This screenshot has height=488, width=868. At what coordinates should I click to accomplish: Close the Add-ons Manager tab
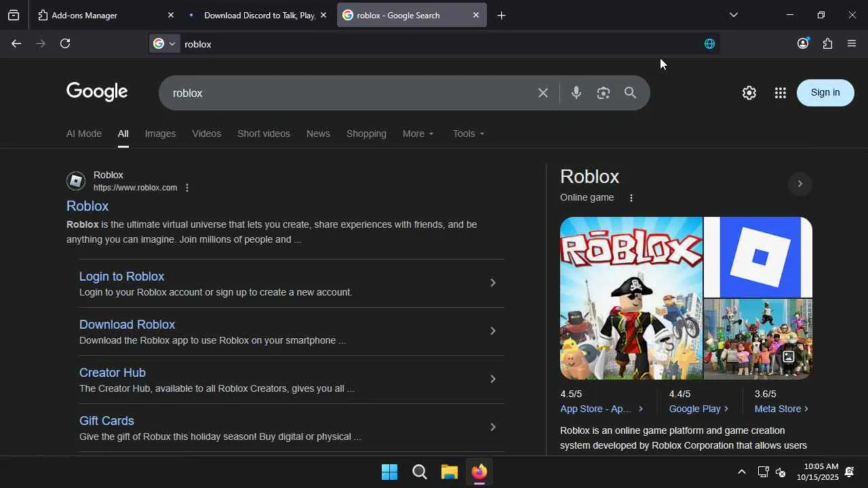[171, 15]
